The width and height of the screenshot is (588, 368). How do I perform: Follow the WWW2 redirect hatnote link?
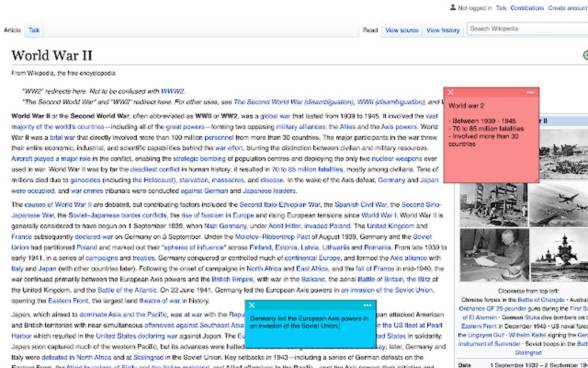point(172,91)
